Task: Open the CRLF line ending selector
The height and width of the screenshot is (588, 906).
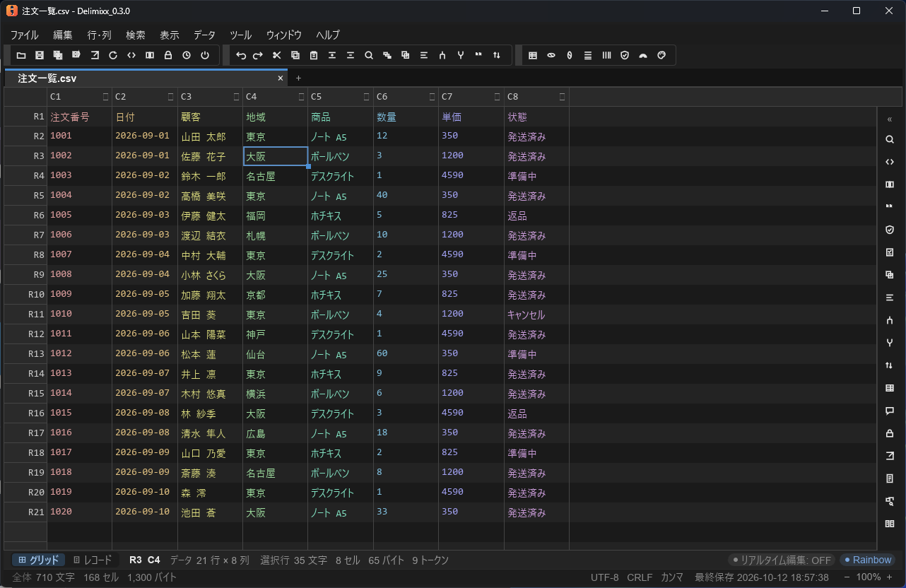Action: 640,577
